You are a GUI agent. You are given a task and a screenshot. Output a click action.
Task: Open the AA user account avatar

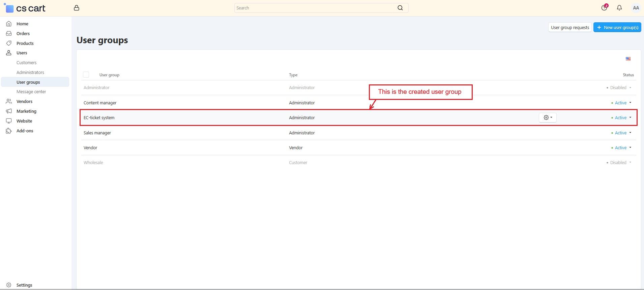(x=636, y=8)
